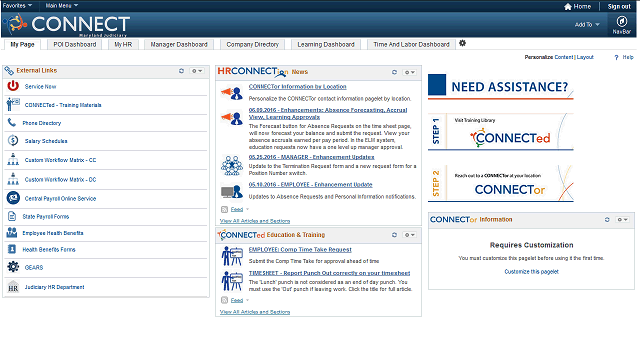The width and height of the screenshot is (640, 360).
Task: Open CONNECTor Information by Location article
Action: (x=298, y=87)
